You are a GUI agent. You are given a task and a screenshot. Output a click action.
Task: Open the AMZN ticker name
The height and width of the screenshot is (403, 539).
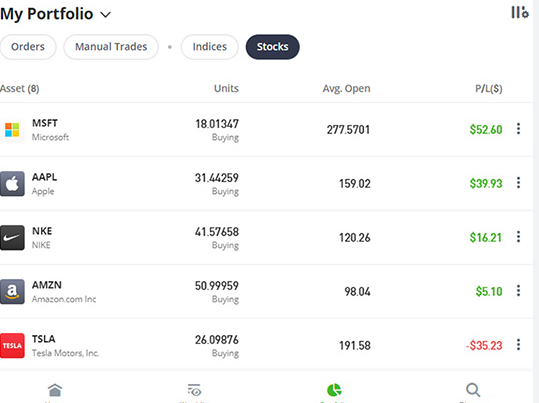[x=47, y=285]
